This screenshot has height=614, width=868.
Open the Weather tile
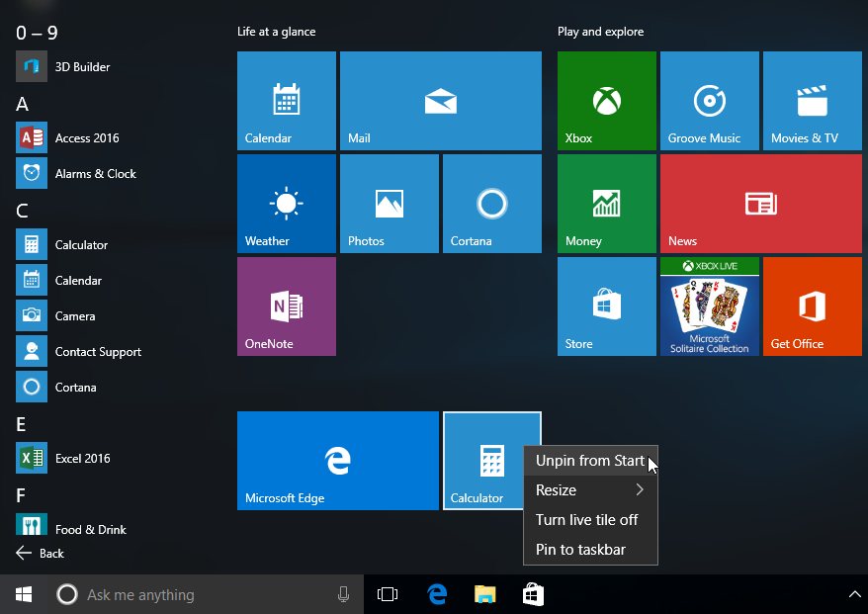coord(286,204)
